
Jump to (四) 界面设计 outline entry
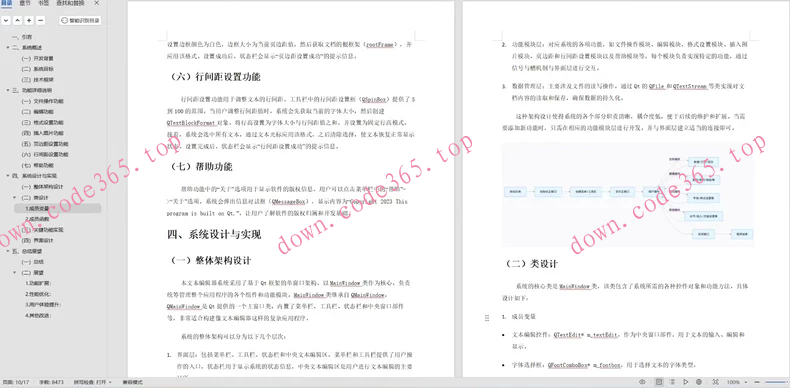tap(37, 240)
